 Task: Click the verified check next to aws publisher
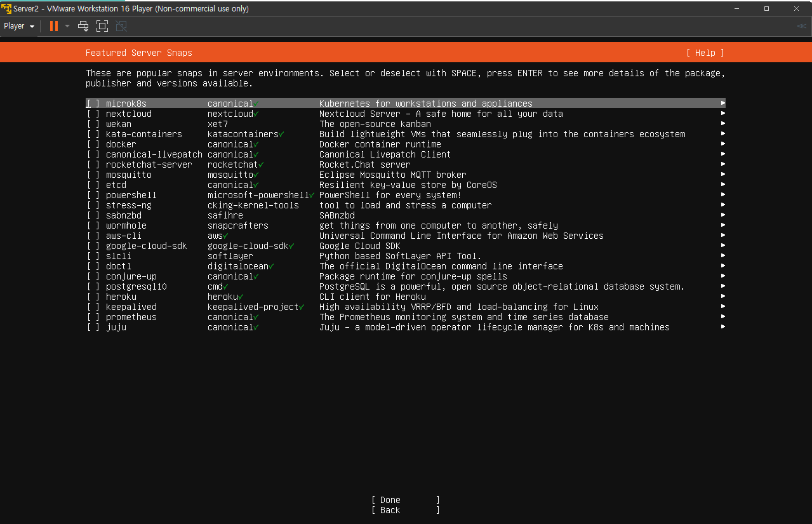click(225, 236)
